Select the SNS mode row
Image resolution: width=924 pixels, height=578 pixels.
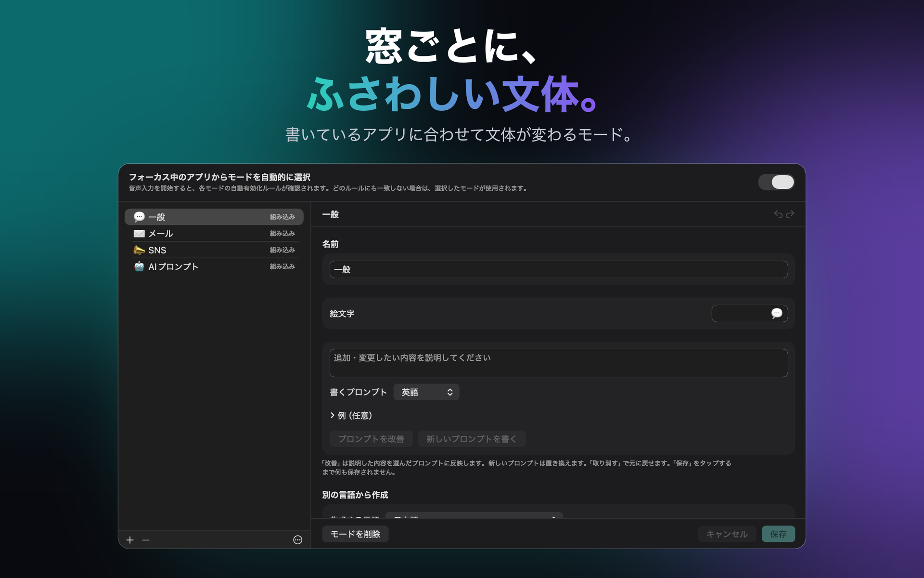pyautogui.click(x=214, y=250)
